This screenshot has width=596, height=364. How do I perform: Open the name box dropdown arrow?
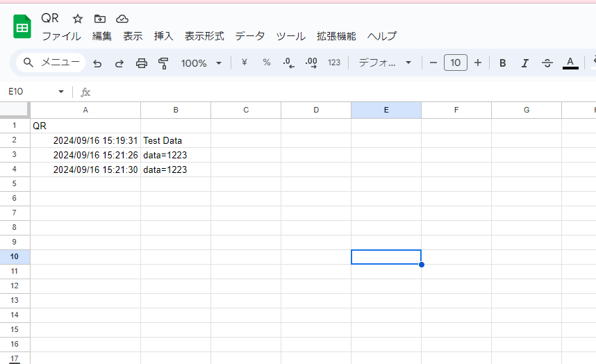(x=61, y=92)
